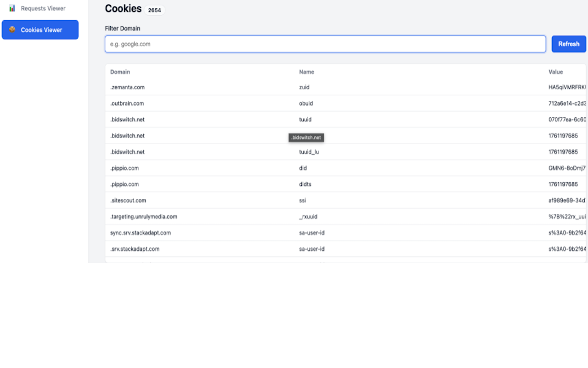Select the didts cookie name
This screenshot has height=368, width=588.
click(x=305, y=184)
